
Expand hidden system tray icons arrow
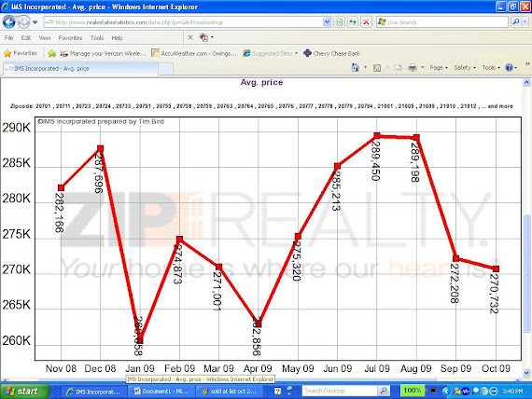click(x=446, y=392)
